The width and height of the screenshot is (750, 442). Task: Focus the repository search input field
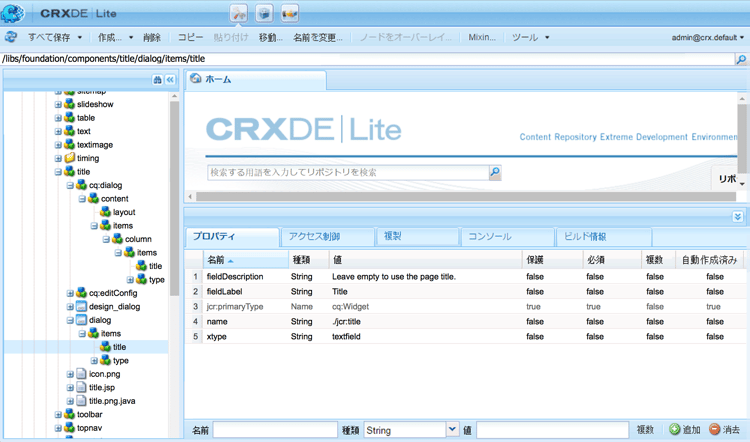click(348, 172)
